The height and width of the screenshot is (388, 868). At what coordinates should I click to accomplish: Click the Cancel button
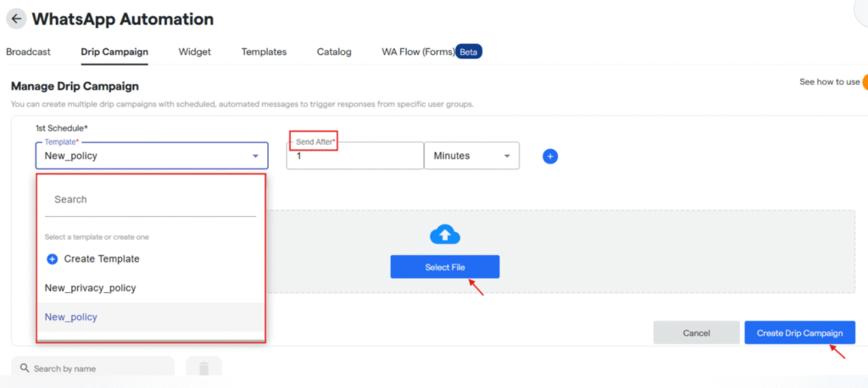point(696,333)
